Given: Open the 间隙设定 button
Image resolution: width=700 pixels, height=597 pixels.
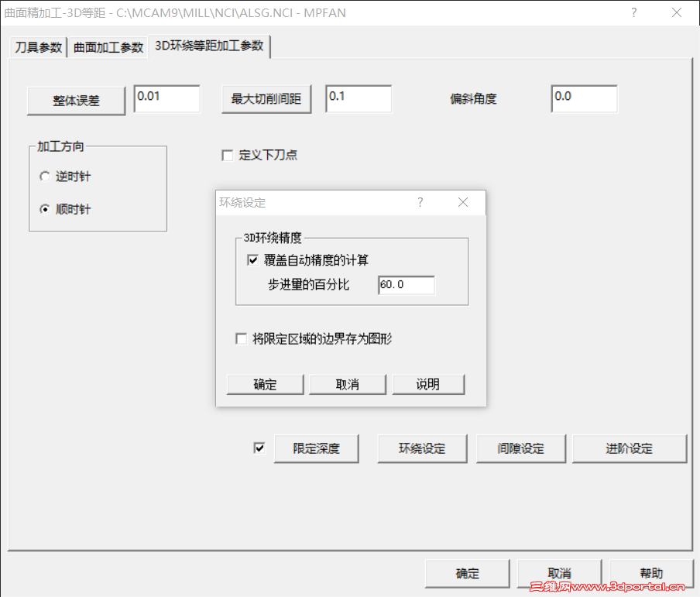Looking at the screenshot, I should click(x=520, y=448).
